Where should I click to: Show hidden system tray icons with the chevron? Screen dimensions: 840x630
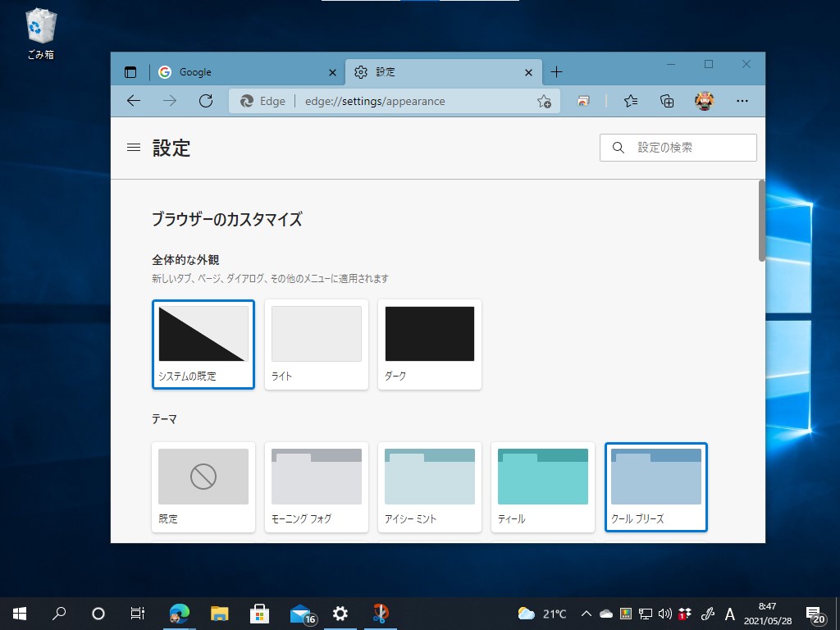pos(586,613)
